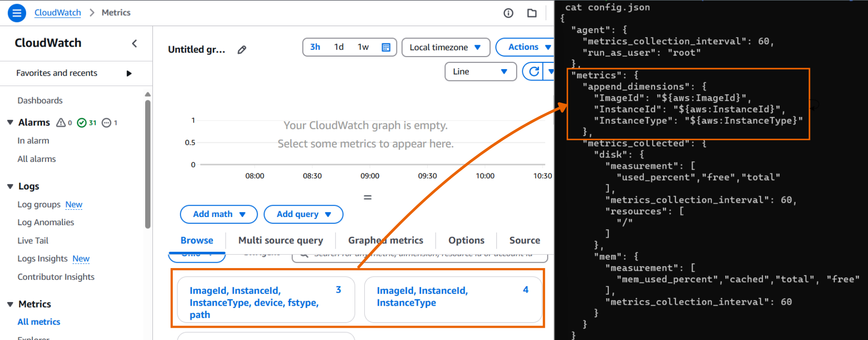Switch to Graphed metrics tab
The height and width of the screenshot is (340, 868).
pos(386,241)
